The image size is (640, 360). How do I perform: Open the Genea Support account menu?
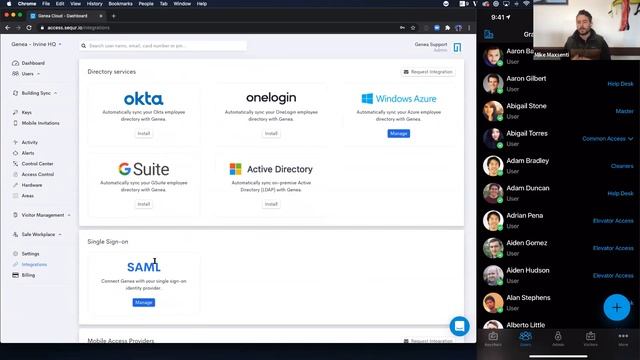[x=438, y=47]
